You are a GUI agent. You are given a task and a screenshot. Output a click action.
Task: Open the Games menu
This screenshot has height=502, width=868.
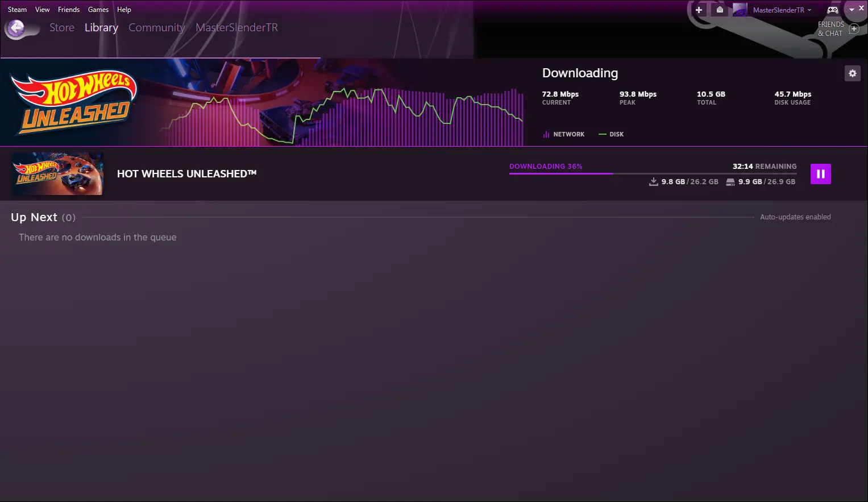click(98, 10)
